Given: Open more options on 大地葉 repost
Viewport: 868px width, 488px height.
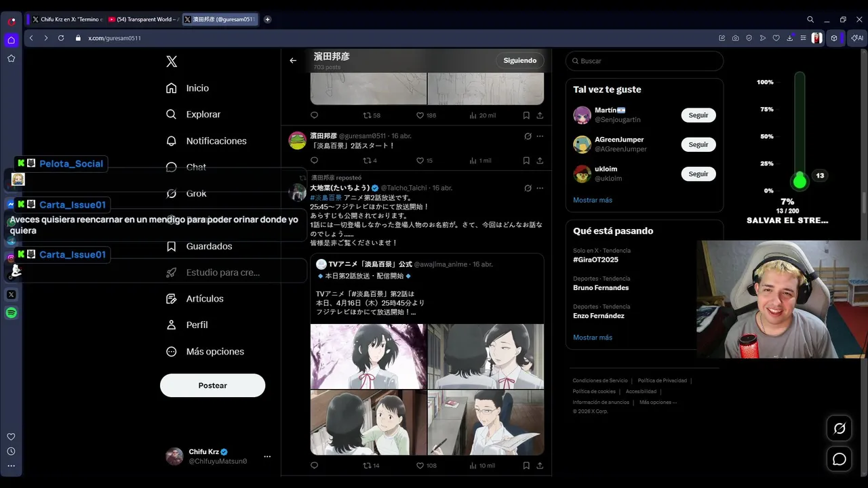Looking at the screenshot, I should coord(540,188).
